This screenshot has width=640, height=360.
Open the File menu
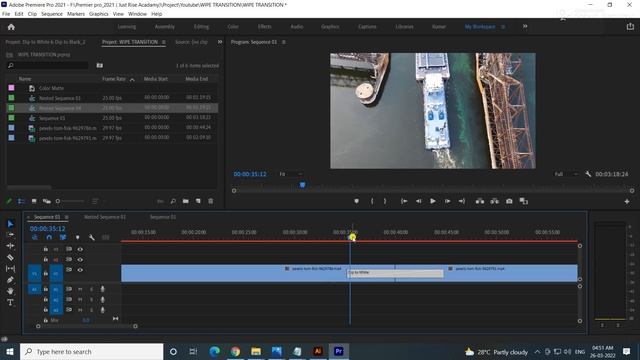pyautogui.click(x=6, y=14)
